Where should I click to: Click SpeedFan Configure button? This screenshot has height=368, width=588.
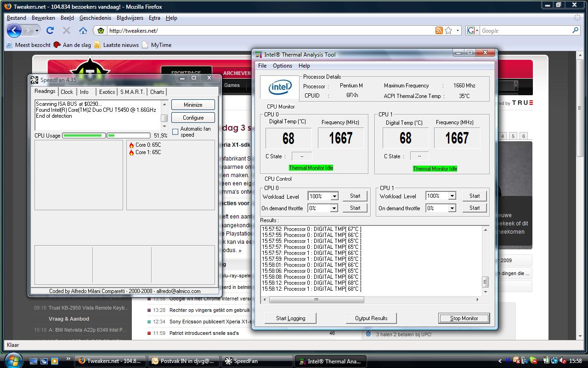(193, 118)
